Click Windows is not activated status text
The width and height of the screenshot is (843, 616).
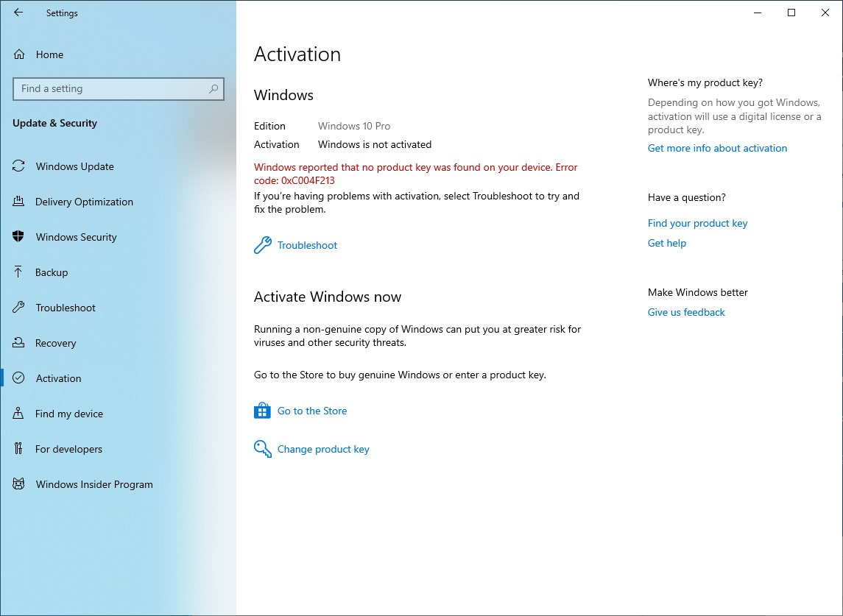click(x=375, y=144)
